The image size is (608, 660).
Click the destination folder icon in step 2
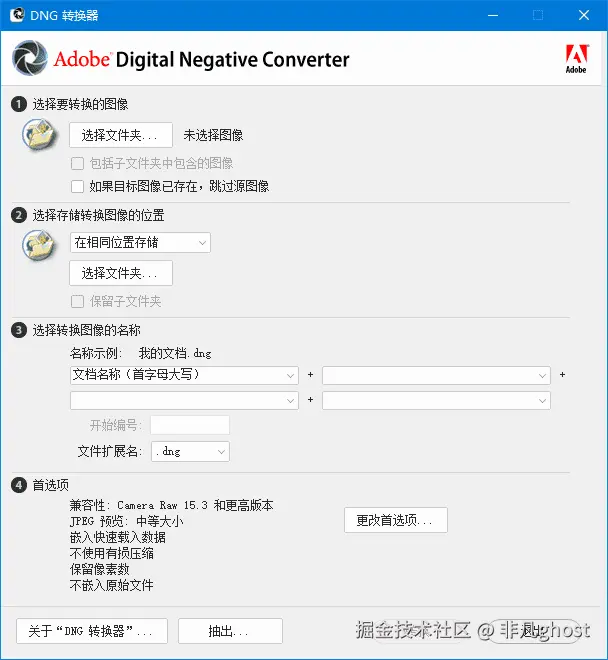point(39,245)
